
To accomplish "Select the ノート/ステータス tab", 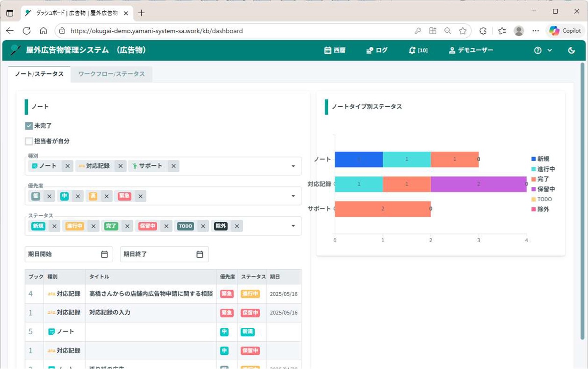I will 39,74.
